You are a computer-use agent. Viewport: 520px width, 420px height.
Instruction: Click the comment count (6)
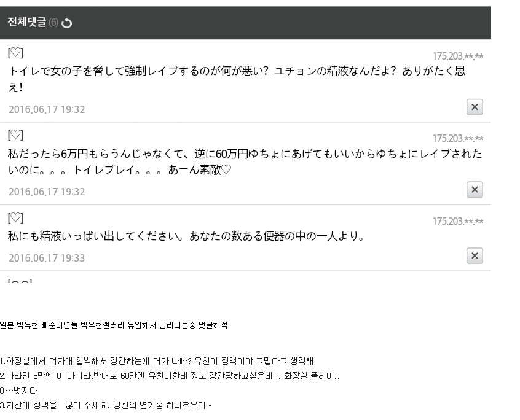tap(53, 23)
